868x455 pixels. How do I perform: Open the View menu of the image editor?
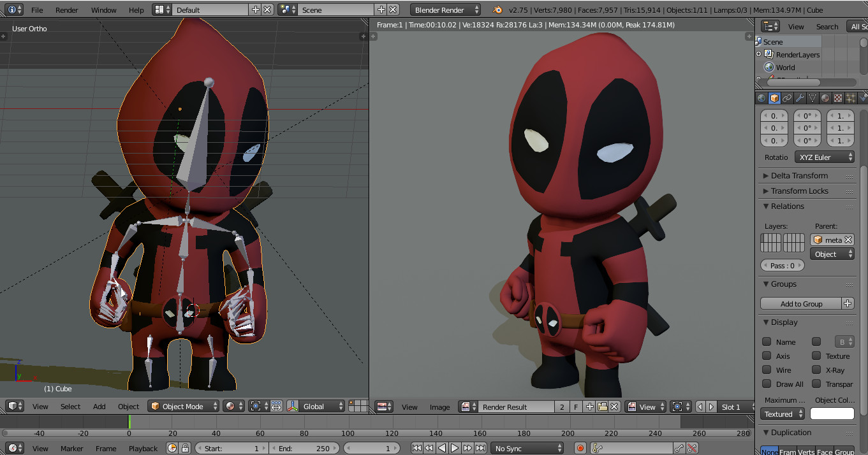click(409, 406)
